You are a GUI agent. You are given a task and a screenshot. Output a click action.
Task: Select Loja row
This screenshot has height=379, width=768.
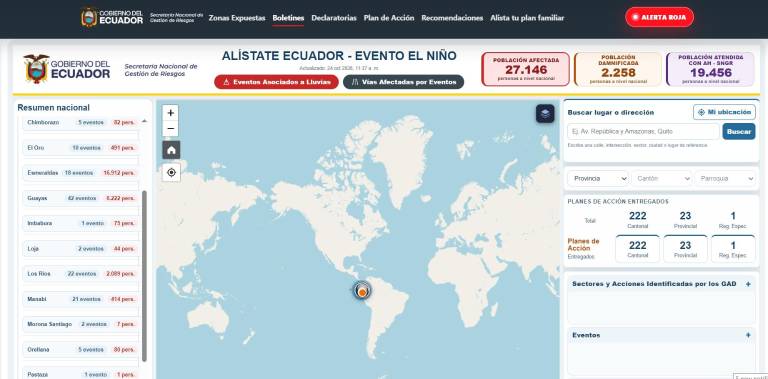(81, 249)
